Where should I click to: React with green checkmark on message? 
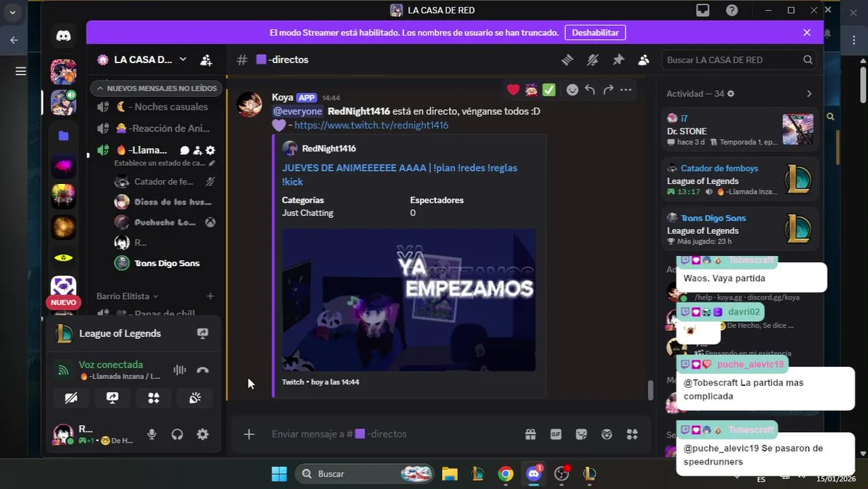coord(549,90)
